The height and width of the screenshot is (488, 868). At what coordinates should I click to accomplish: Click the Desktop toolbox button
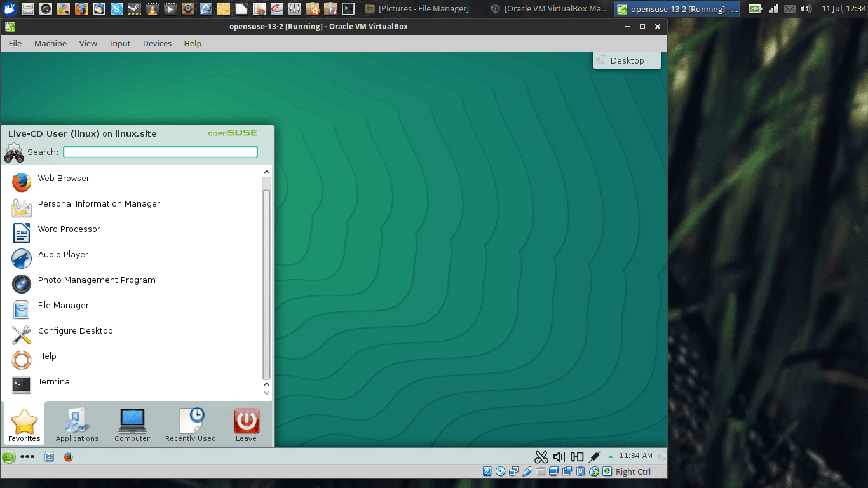tap(627, 60)
